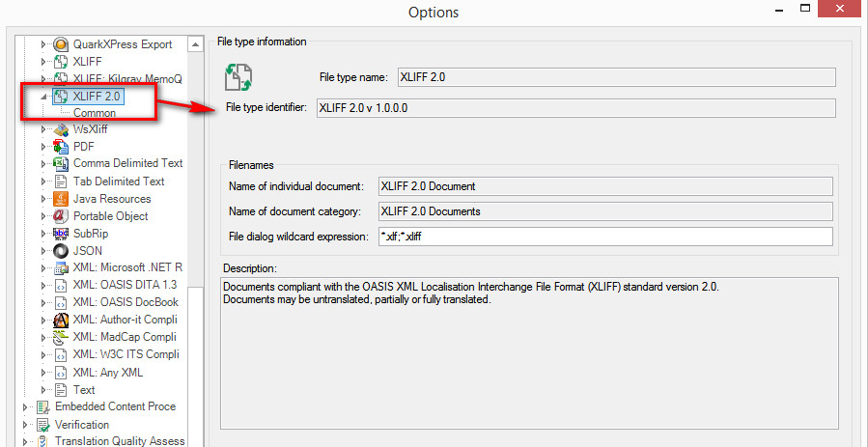Click the QuarkXPress Export file type icon
Screen dimensions: 868x447
pyautogui.click(x=60, y=44)
